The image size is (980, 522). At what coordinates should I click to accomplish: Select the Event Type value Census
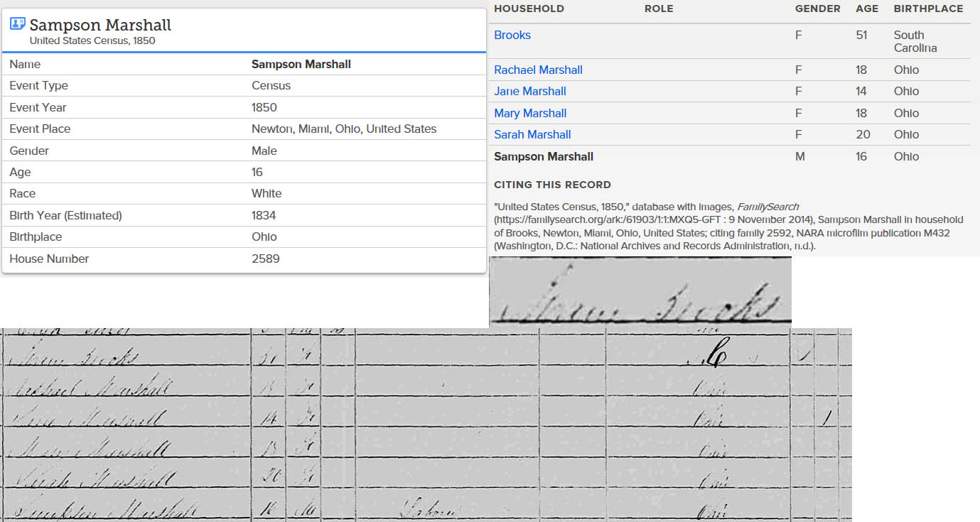pyautogui.click(x=271, y=85)
